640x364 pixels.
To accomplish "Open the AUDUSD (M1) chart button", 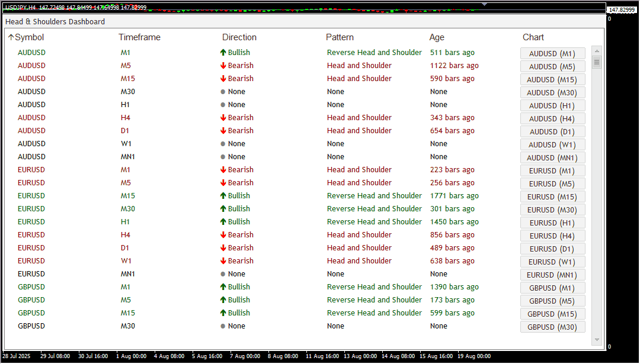I will click(553, 53).
